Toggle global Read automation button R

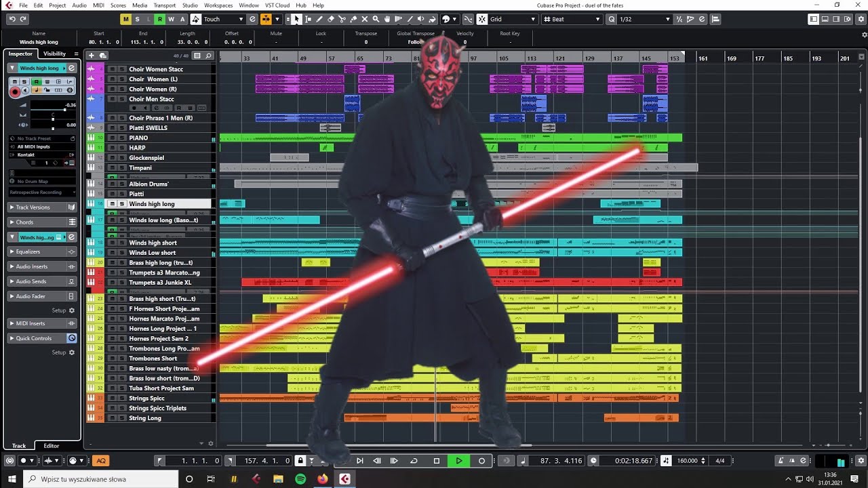(160, 19)
